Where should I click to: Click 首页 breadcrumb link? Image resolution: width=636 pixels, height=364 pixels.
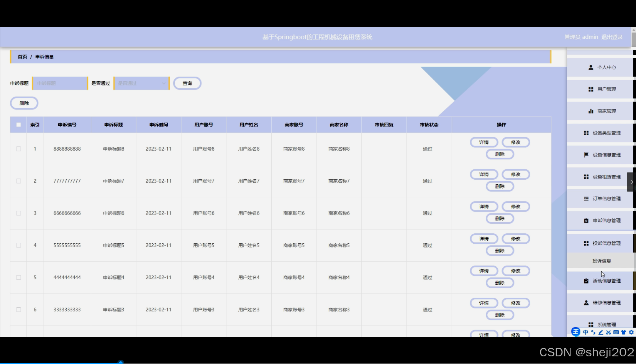pos(23,57)
